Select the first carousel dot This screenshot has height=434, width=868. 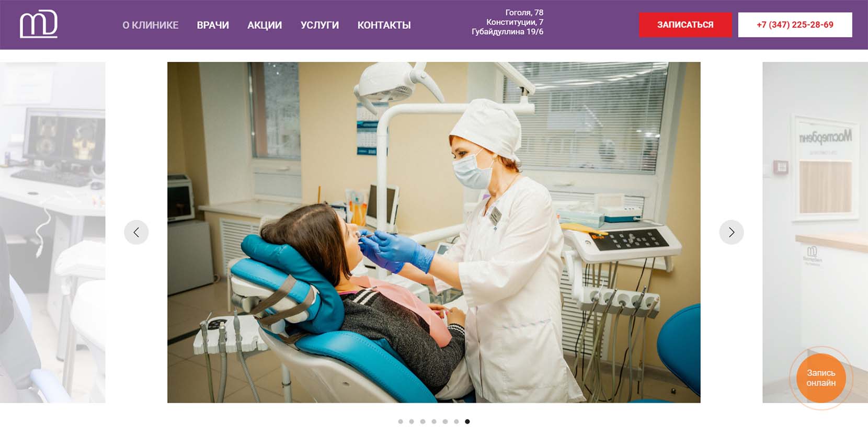coord(401,421)
